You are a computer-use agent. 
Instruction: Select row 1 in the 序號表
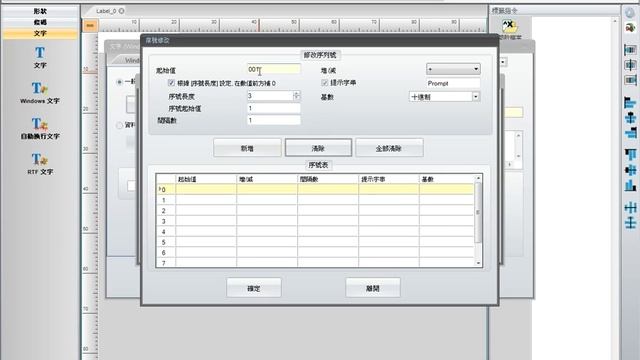(315, 200)
